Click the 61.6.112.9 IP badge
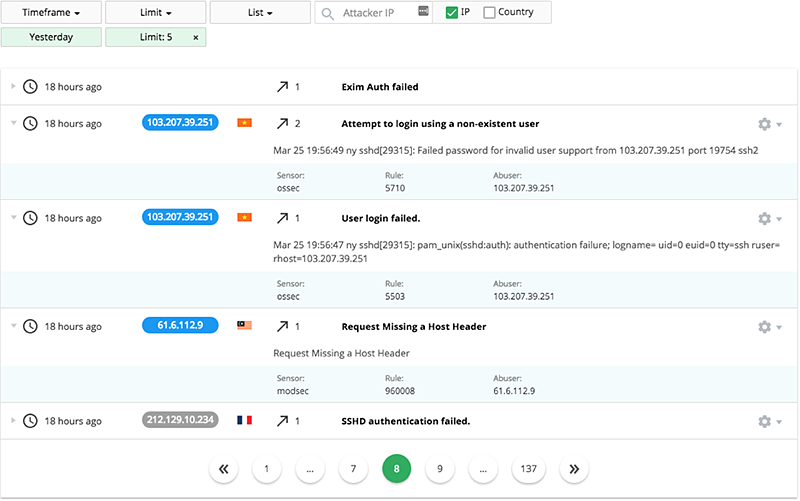Screen dimensions: 800x501 [x=180, y=326]
